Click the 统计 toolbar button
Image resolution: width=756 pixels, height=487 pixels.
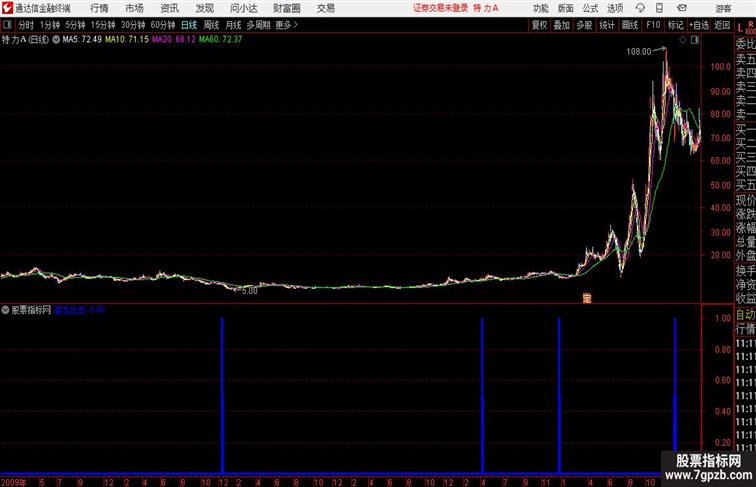(607, 25)
